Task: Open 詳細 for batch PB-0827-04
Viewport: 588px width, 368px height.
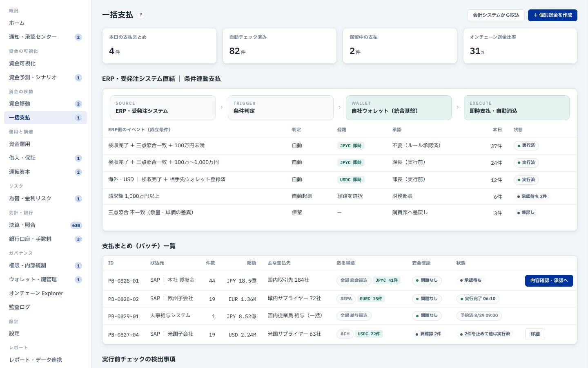Action: pos(535,334)
